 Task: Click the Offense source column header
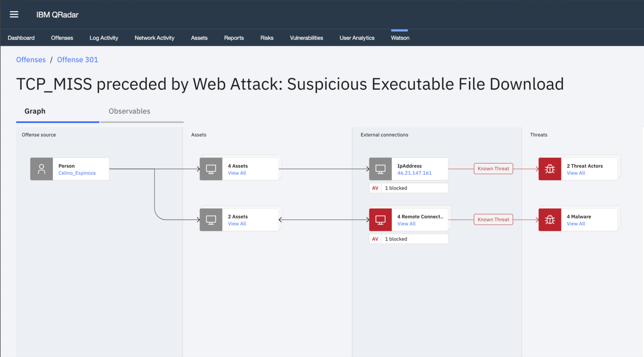[x=39, y=135]
